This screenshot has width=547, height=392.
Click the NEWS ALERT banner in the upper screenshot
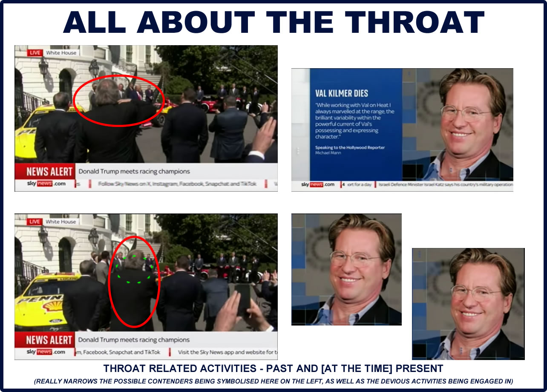pyautogui.click(x=45, y=172)
